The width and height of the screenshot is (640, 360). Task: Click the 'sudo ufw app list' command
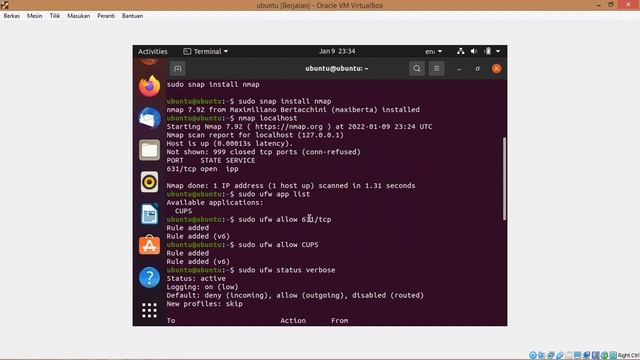point(274,194)
